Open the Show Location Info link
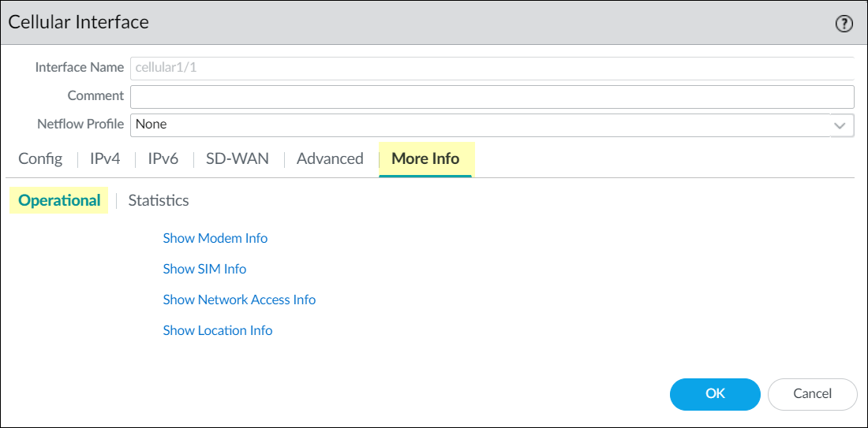Viewport: 868px width, 428px height. 218,330
